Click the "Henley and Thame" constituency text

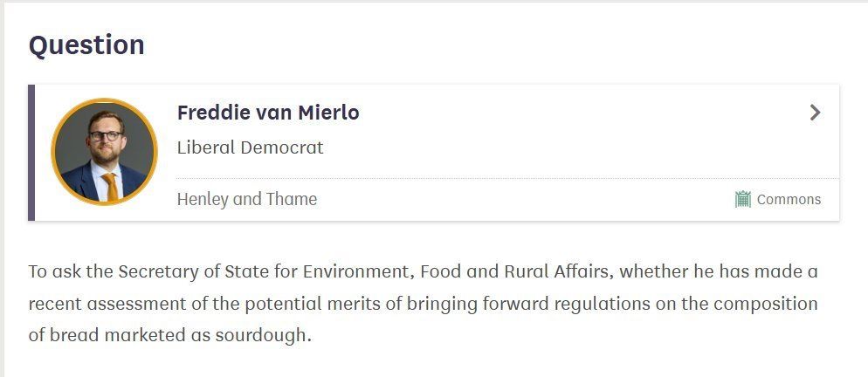pos(246,199)
